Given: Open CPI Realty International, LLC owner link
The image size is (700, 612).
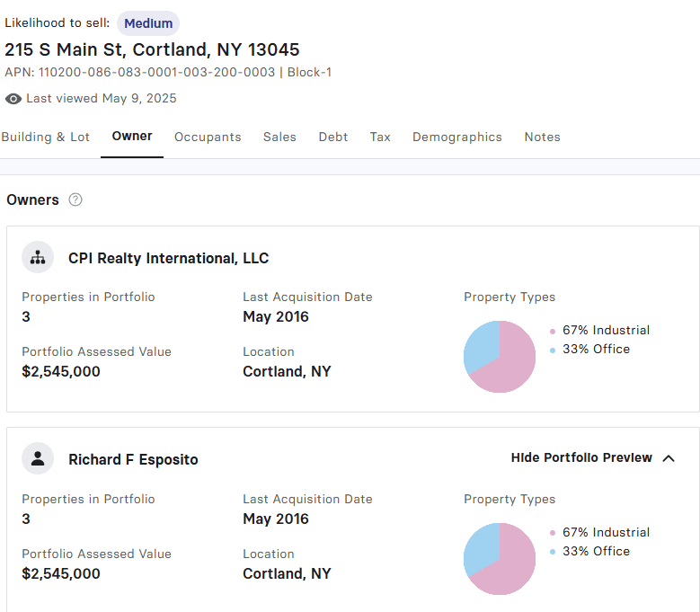Looking at the screenshot, I should 168,259.
